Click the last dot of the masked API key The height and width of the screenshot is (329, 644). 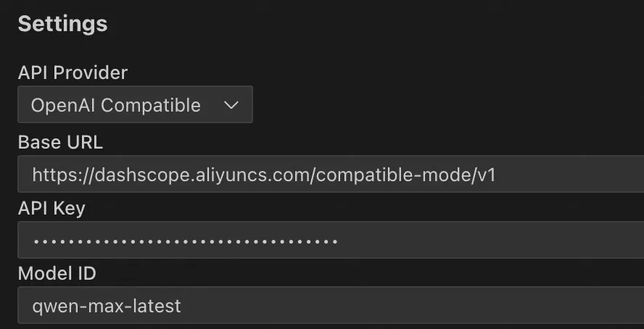335,241
